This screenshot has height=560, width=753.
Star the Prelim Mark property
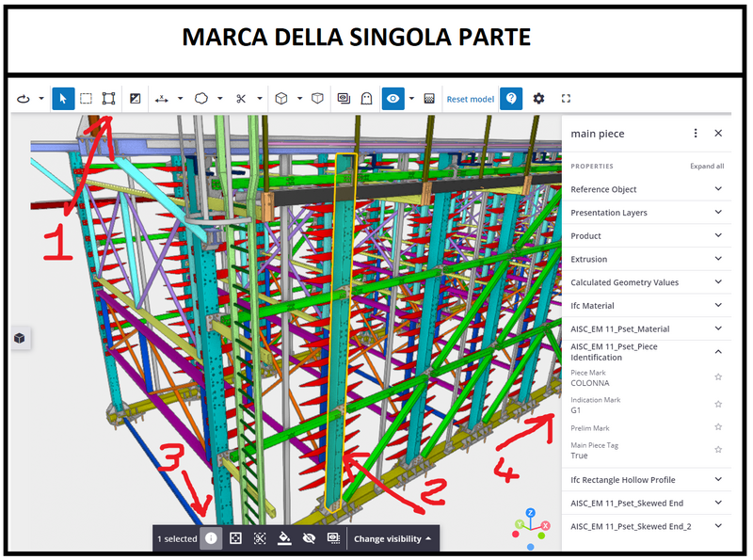718,426
